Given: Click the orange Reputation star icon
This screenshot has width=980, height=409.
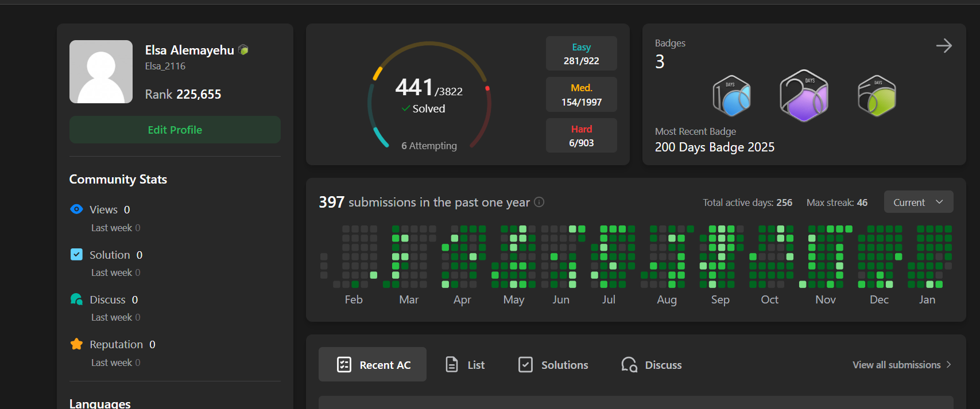Looking at the screenshot, I should point(76,344).
